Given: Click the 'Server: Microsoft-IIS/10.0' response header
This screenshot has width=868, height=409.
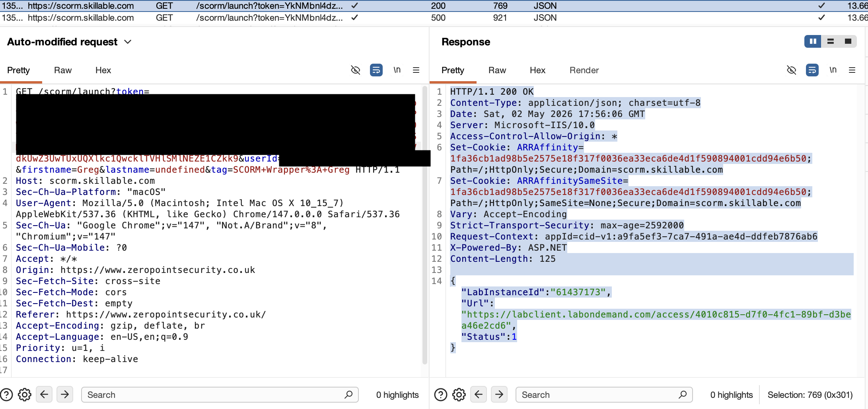Looking at the screenshot, I should [522, 125].
